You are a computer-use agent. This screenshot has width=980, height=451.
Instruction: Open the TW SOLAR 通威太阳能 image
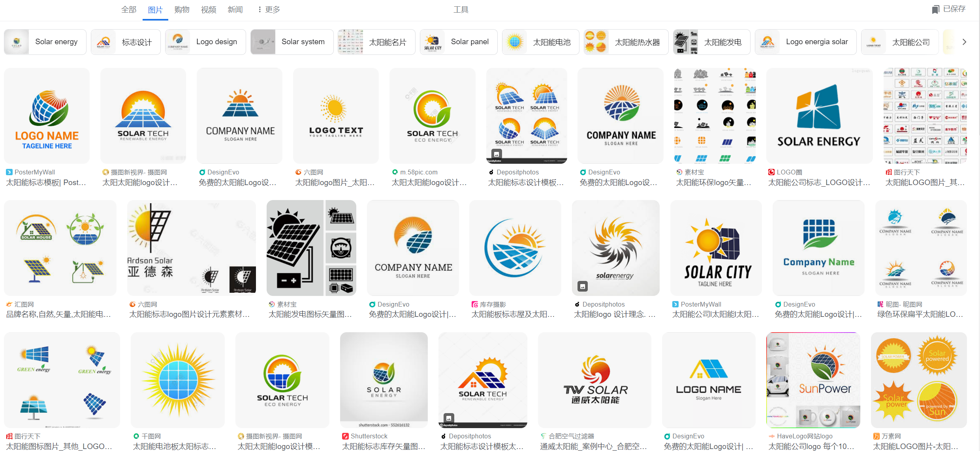tap(594, 380)
